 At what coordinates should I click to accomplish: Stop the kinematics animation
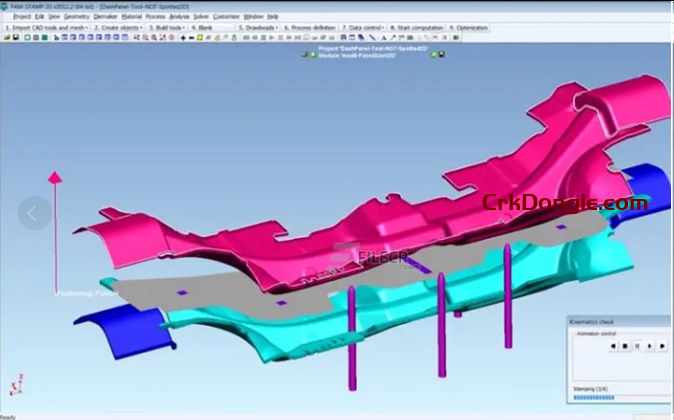pos(624,346)
